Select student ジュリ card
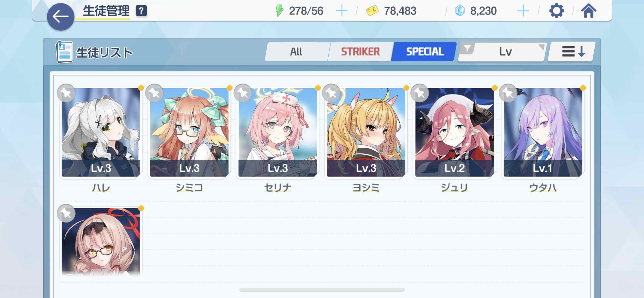644x298 pixels. pos(455,132)
